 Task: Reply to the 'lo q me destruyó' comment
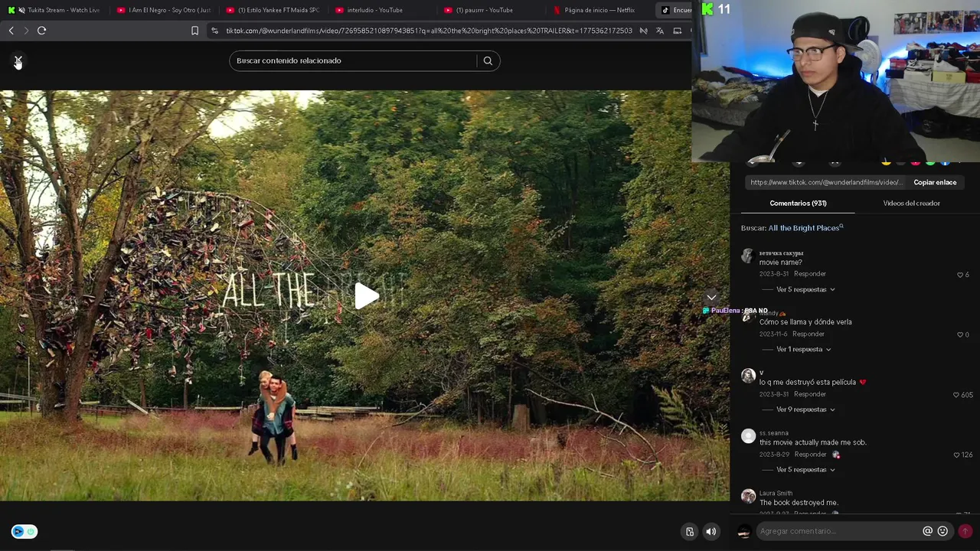809,394
